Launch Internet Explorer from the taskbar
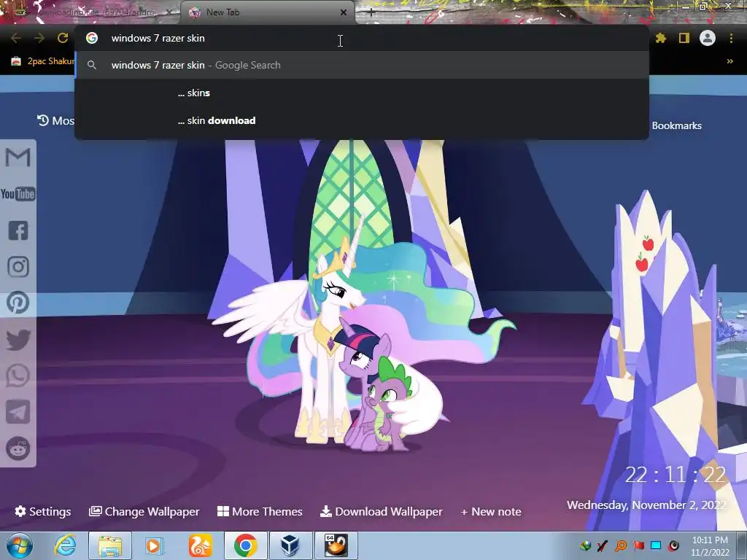Screen dimensions: 747x560 point(65,545)
